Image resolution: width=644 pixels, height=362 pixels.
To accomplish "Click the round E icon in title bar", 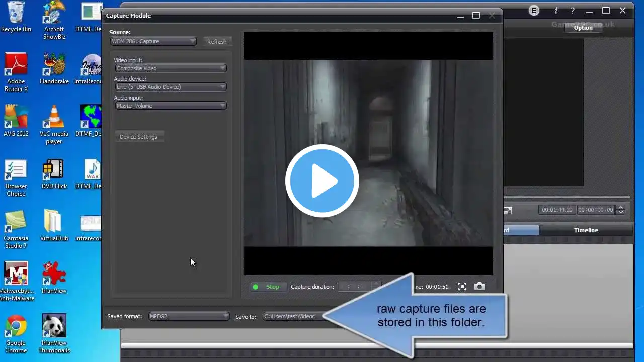I will click(x=534, y=11).
